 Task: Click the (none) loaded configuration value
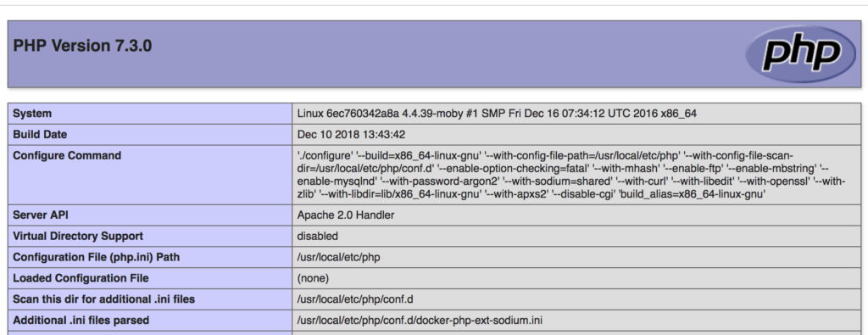tap(313, 278)
